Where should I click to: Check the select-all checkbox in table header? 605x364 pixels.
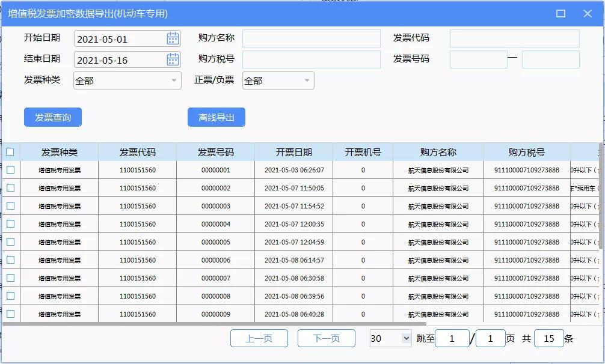pyautogui.click(x=10, y=152)
